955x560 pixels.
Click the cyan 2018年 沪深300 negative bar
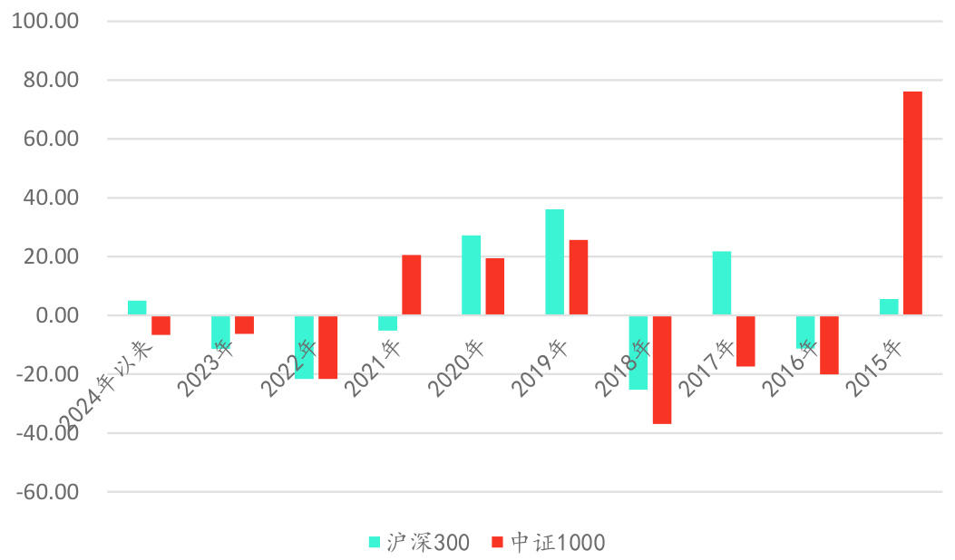(638, 353)
